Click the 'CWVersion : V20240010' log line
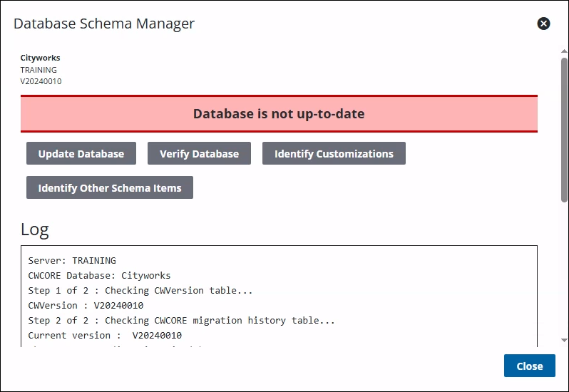The height and width of the screenshot is (392, 569). [x=86, y=305]
